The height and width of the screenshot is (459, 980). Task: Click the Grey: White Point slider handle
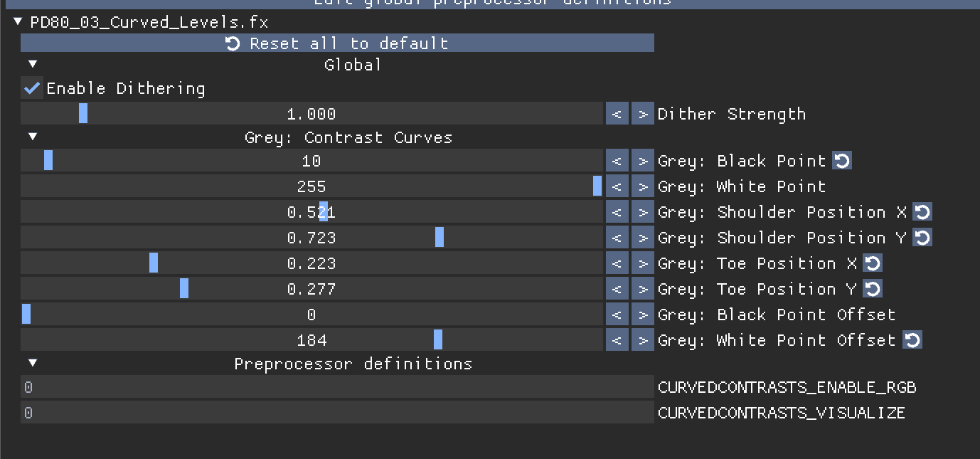coord(597,186)
